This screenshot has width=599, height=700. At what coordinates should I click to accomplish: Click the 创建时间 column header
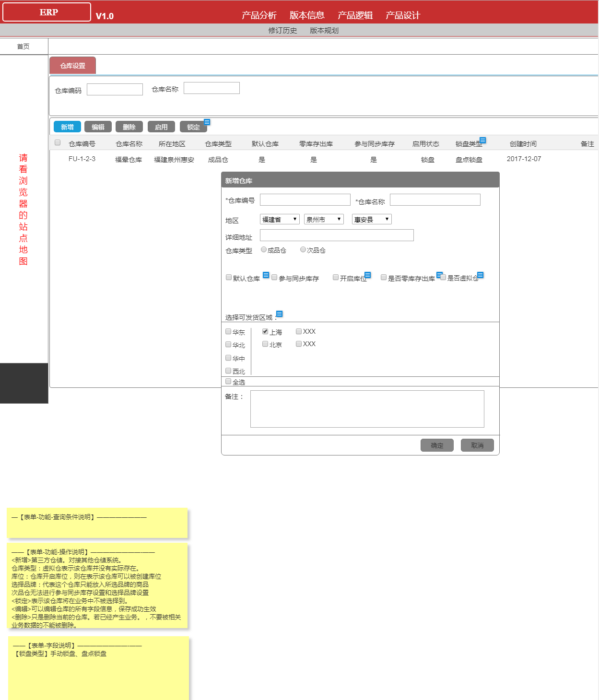[x=523, y=144]
